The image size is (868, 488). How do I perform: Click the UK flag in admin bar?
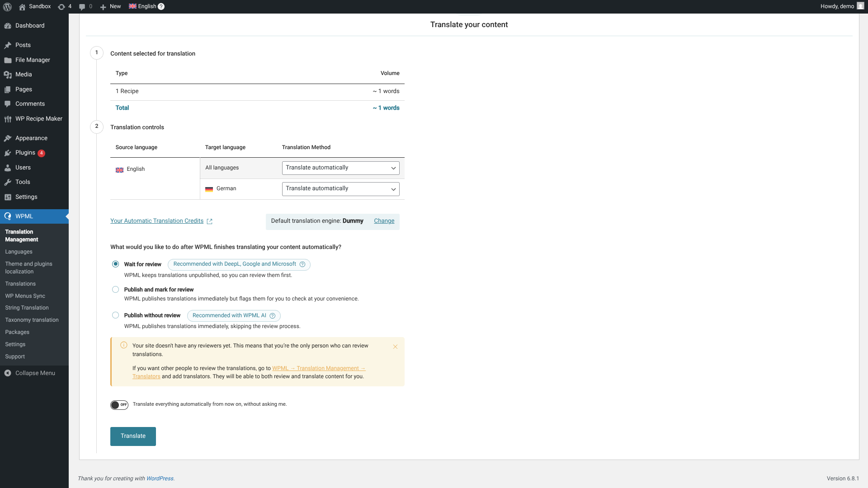point(132,6)
